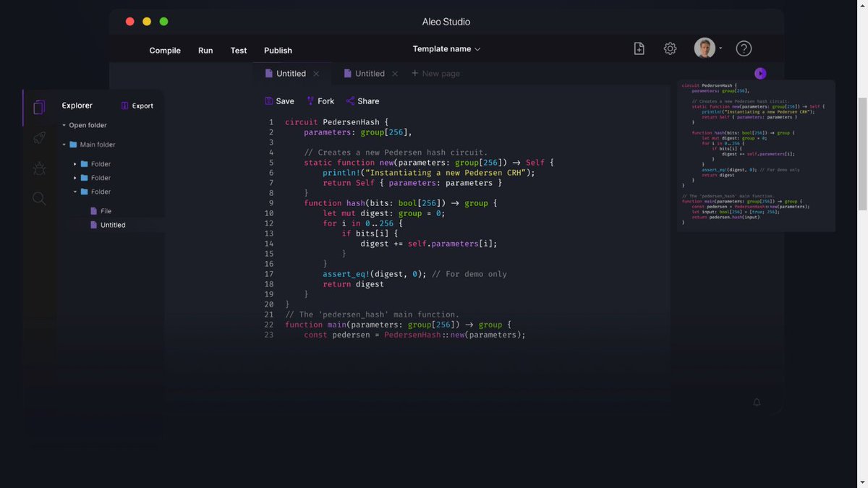This screenshot has height=488, width=868.
Task: Activate the search icon in the sidebar
Action: tap(39, 198)
